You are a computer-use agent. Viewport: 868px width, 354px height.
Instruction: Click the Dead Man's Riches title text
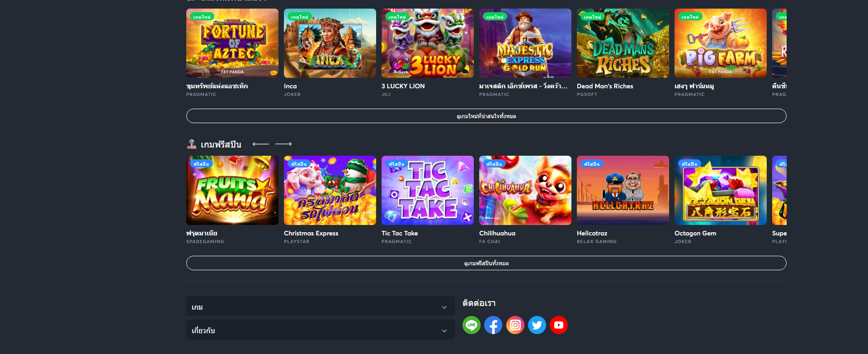click(605, 86)
